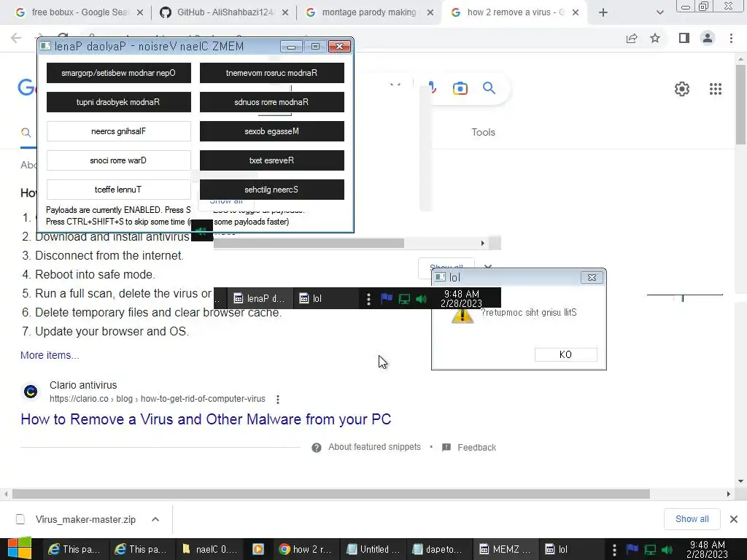Close the downloads bar
The height and width of the screenshot is (560, 747).
(734, 519)
